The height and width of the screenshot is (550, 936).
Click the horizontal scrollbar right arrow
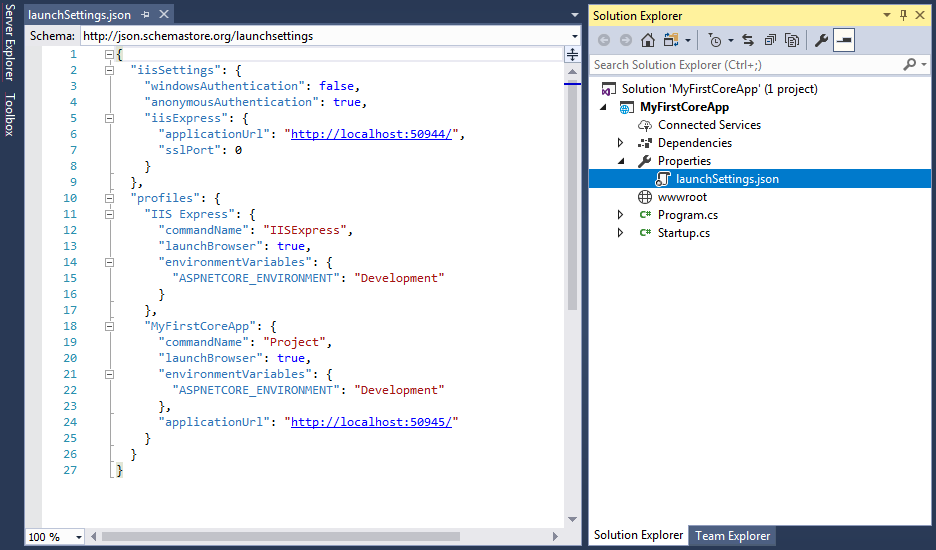click(x=555, y=536)
